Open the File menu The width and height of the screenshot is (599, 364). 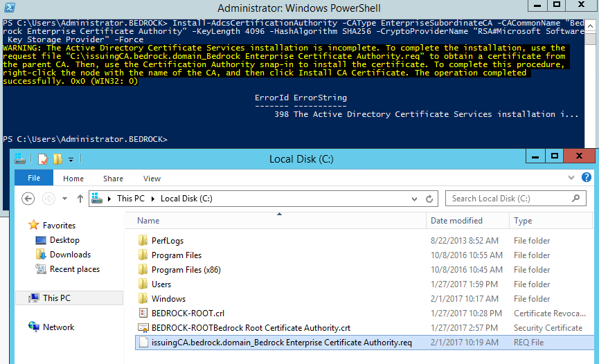tap(33, 179)
